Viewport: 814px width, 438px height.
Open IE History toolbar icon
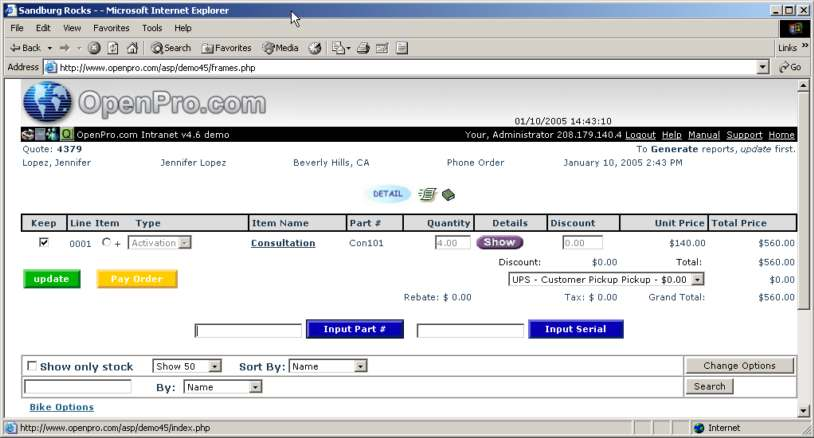coord(315,47)
